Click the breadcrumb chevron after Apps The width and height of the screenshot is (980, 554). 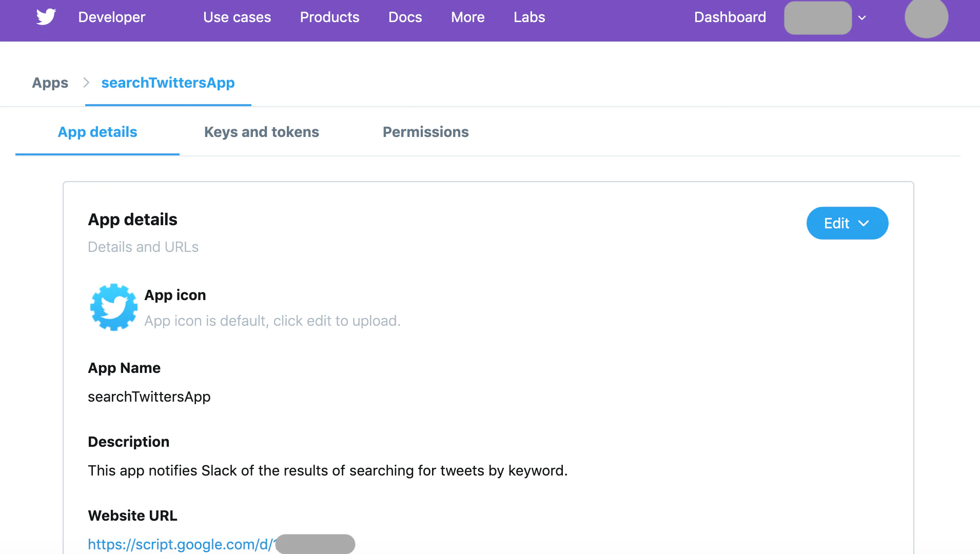(x=86, y=83)
